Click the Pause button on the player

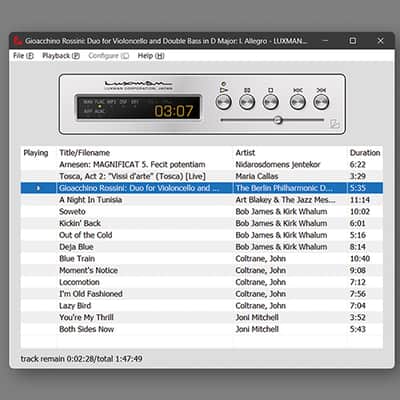pyautogui.click(x=247, y=102)
